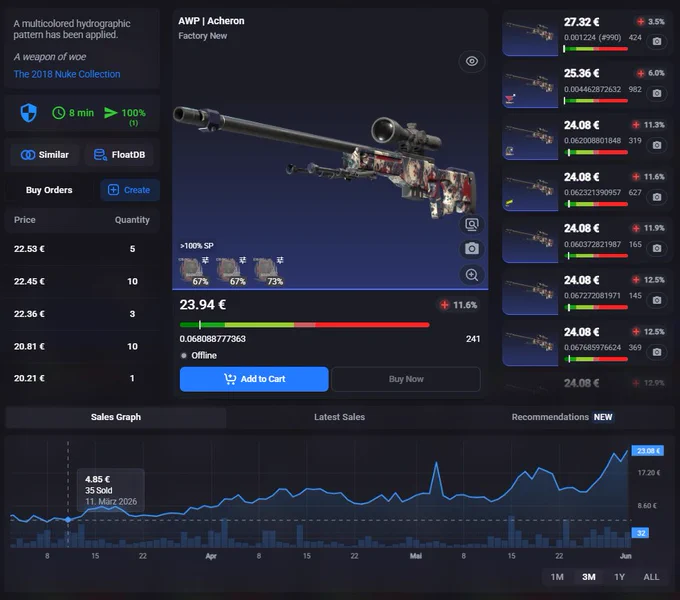Click the Buy Orders label
This screenshot has width=680, height=600.
(x=49, y=190)
